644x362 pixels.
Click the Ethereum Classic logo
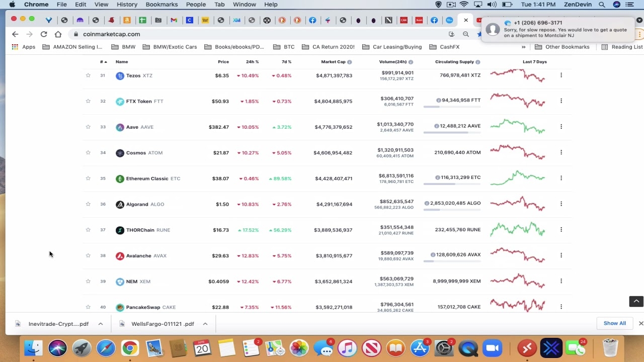[x=120, y=178]
